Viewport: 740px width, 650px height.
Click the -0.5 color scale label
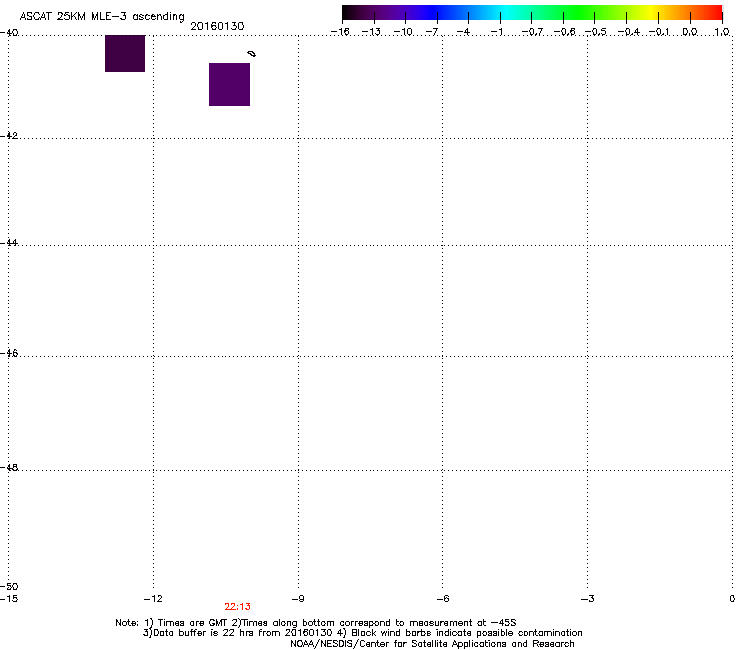tap(596, 32)
